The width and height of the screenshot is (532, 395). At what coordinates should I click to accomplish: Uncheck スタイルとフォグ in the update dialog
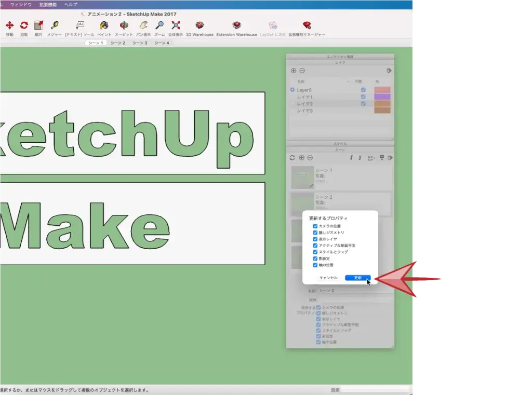click(315, 252)
